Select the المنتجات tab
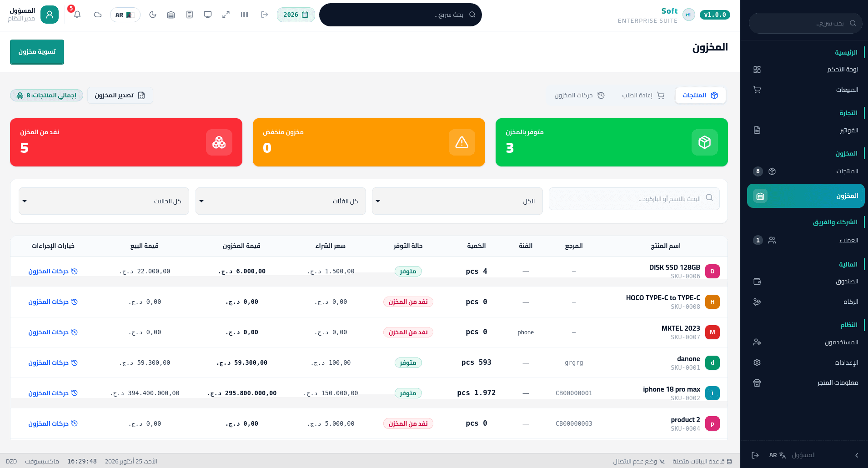868x468 pixels. pyautogui.click(x=700, y=96)
